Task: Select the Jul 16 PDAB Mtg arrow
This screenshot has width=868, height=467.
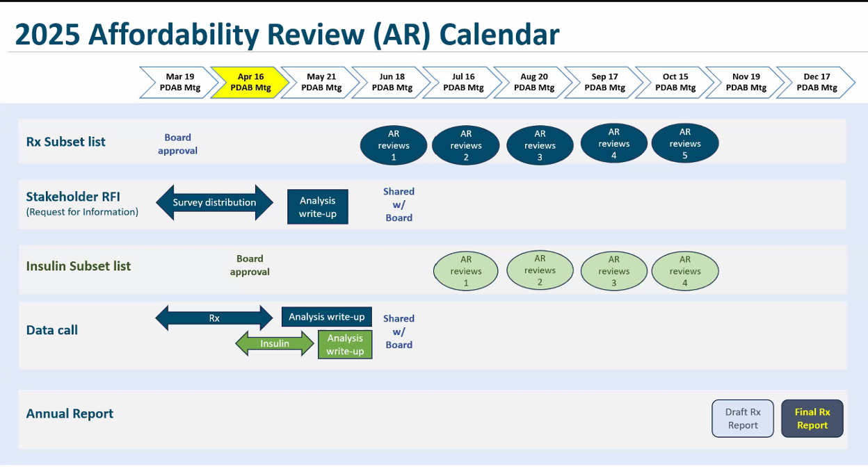Action: click(x=463, y=82)
